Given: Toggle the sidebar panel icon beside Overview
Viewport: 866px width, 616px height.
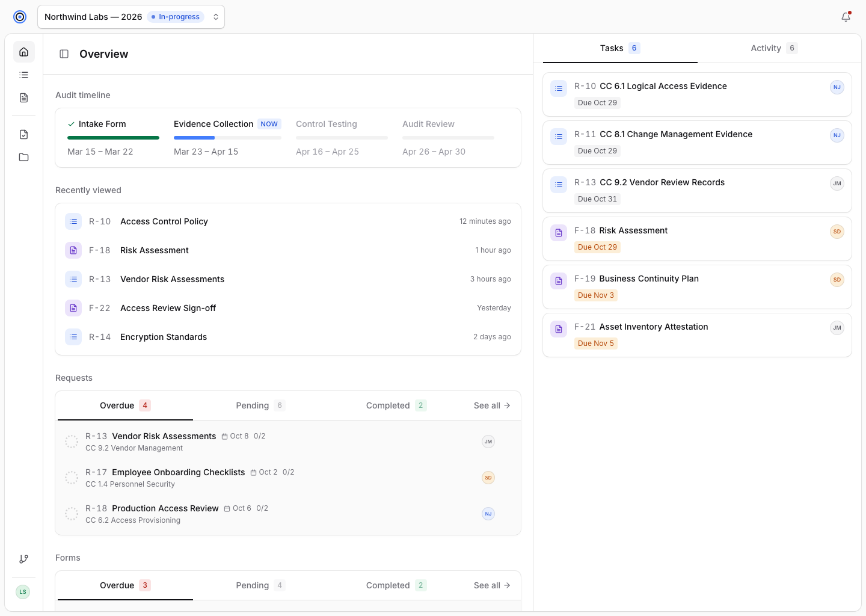Looking at the screenshot, I should 64,54.
